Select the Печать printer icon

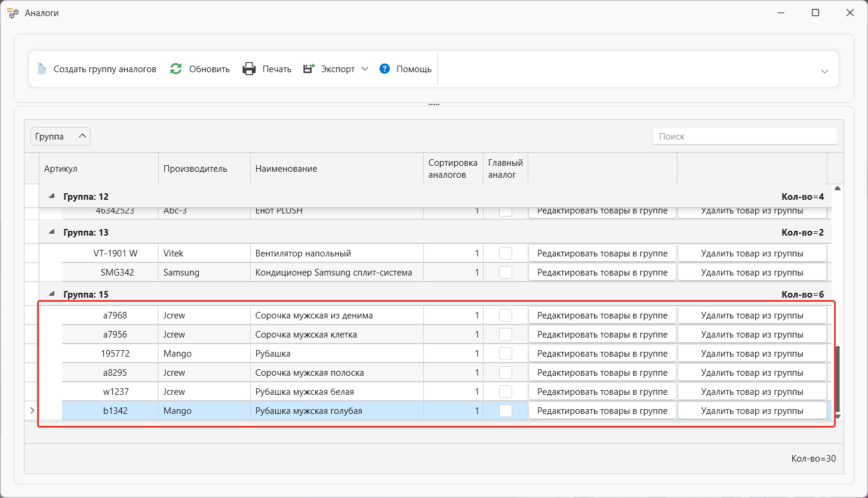(249, 69)
